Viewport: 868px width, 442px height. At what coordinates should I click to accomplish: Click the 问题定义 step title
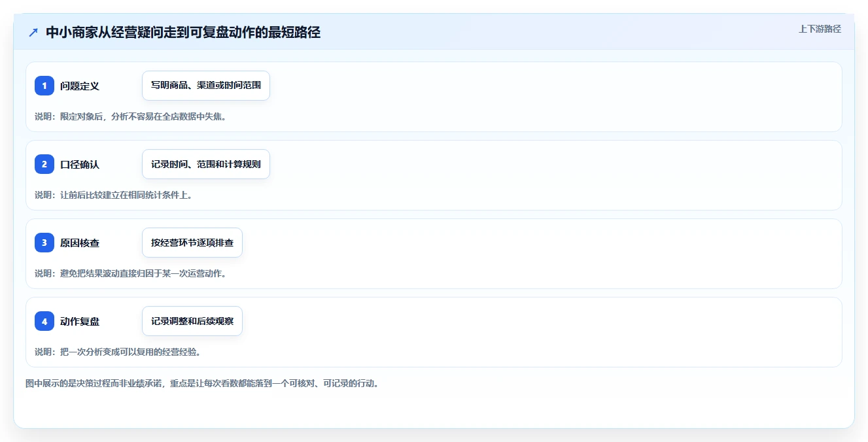pos(80,86)
